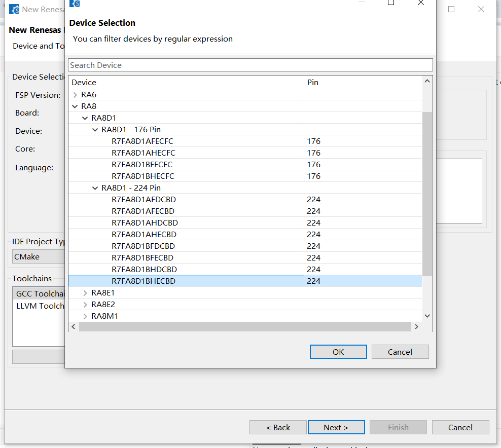Click the horizontal scroll right arrow

click(x=416, y=327)
